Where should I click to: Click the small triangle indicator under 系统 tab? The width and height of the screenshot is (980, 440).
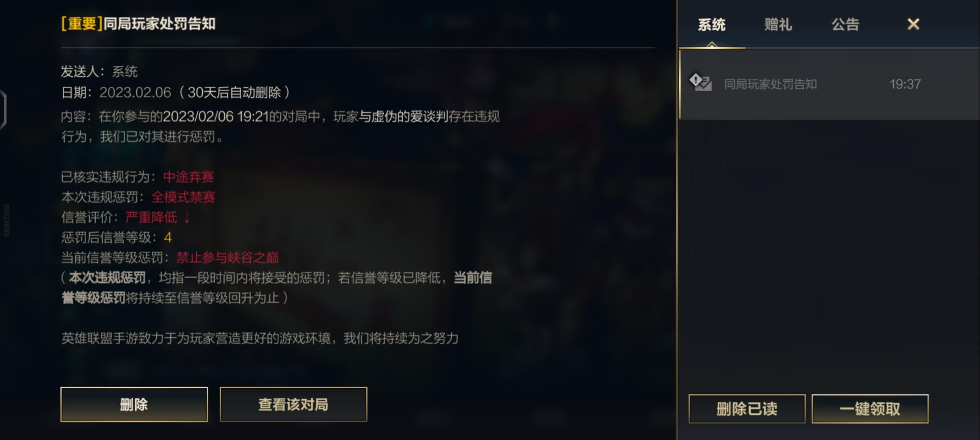point(712,44)
